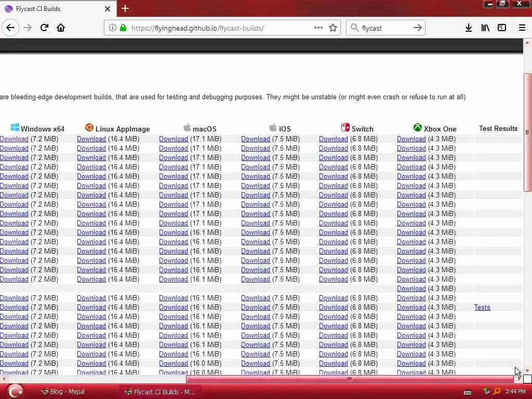Viewport: 532px width, 399px height.
Task: Switch to Blog - Mypal taskbar window
Action: click(63, 392)
